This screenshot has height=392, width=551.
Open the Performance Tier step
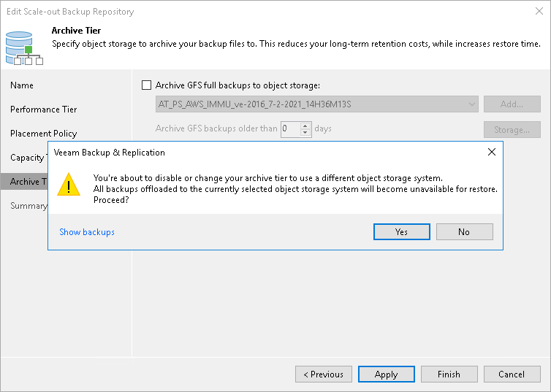[43, 109]
